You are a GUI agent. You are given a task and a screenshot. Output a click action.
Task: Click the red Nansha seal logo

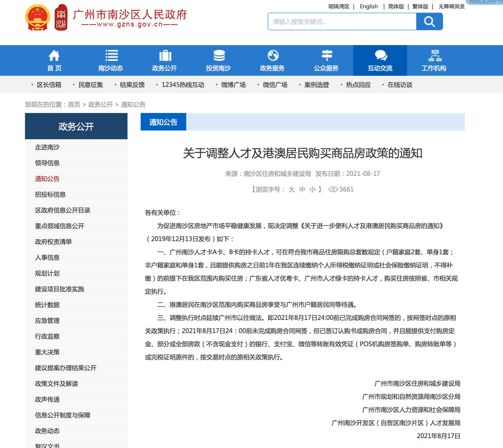(x=61, y=17)
